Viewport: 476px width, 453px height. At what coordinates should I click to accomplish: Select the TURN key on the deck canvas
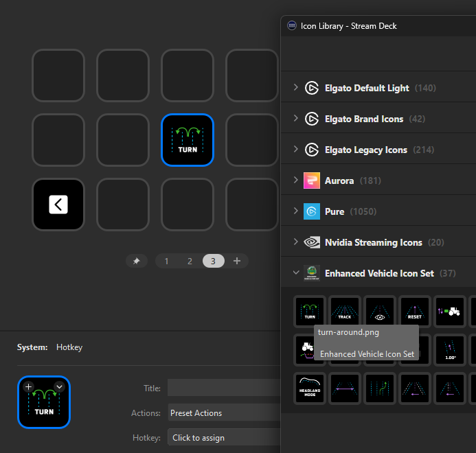click(x=188, y=140)
